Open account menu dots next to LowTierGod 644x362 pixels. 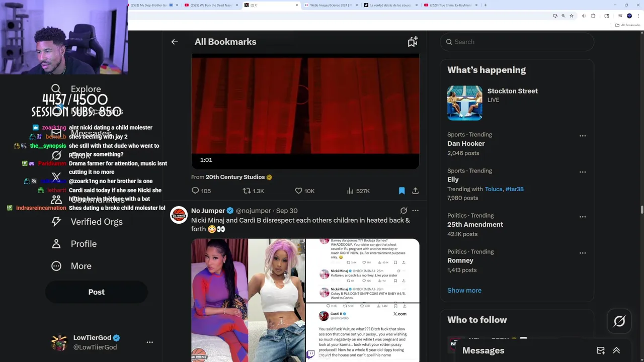pyautogui.click(x=149, y=342)
